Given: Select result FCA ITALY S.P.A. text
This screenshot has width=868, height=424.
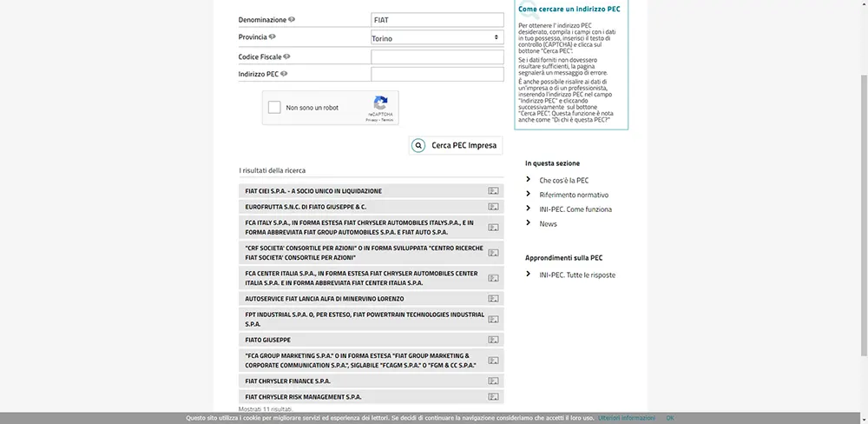Looking at the screenshot, I should pyautogui.click(x=359, y=228).
